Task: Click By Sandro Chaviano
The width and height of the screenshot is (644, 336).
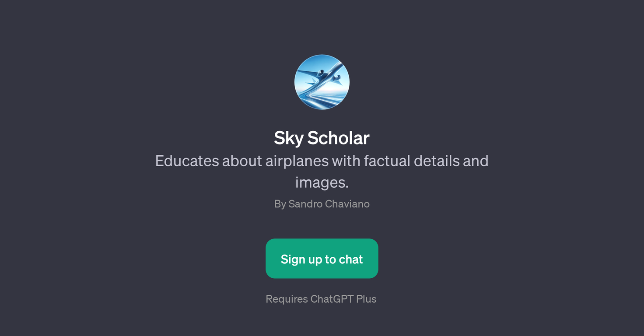Action: click(322, 204)
